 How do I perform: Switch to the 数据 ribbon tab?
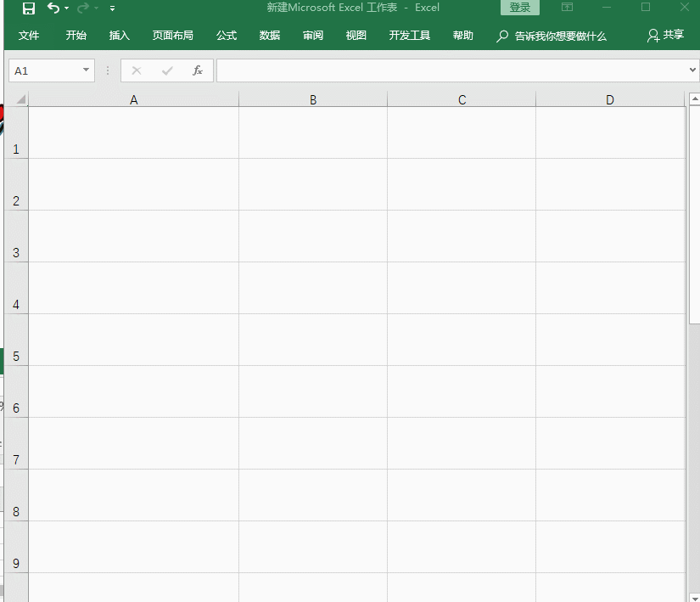270,36
